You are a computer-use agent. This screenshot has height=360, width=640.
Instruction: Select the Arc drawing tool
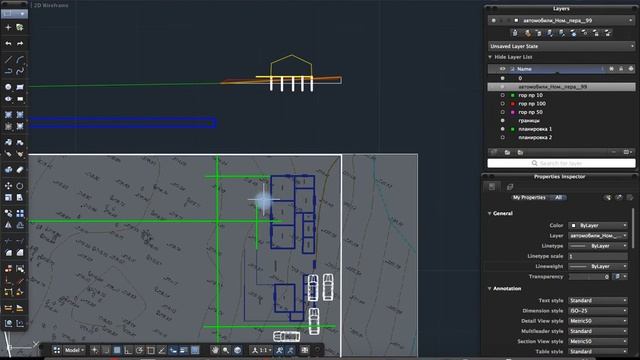coord(20,60)
